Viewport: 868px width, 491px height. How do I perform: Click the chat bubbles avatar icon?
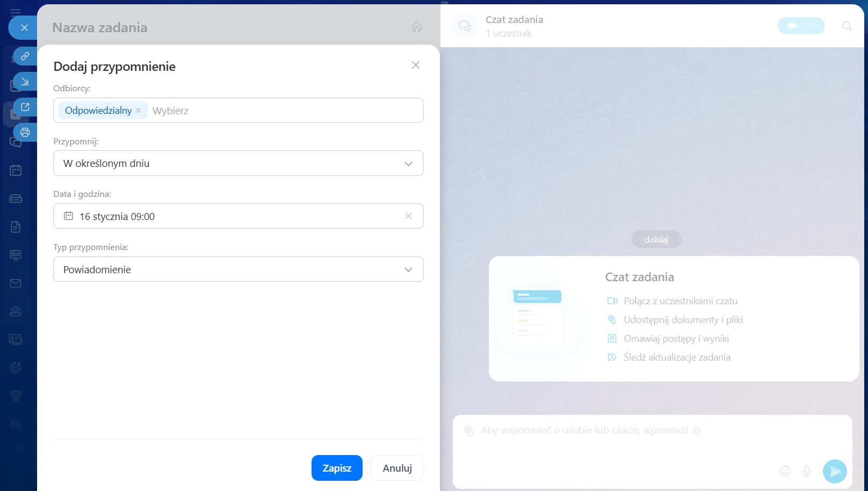pos(465,26)
